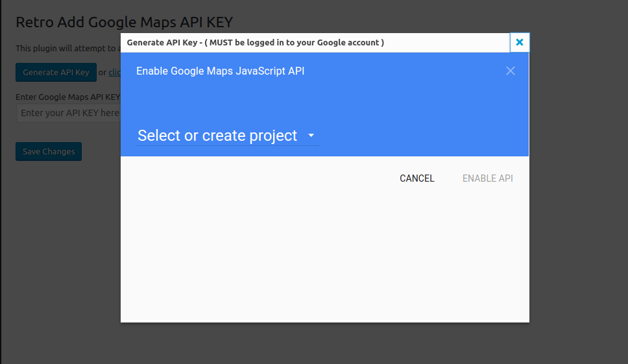Close the Generate API Key dialog with the teal X
The width and height of the screenshot is (628, 364).
(520, 42)
